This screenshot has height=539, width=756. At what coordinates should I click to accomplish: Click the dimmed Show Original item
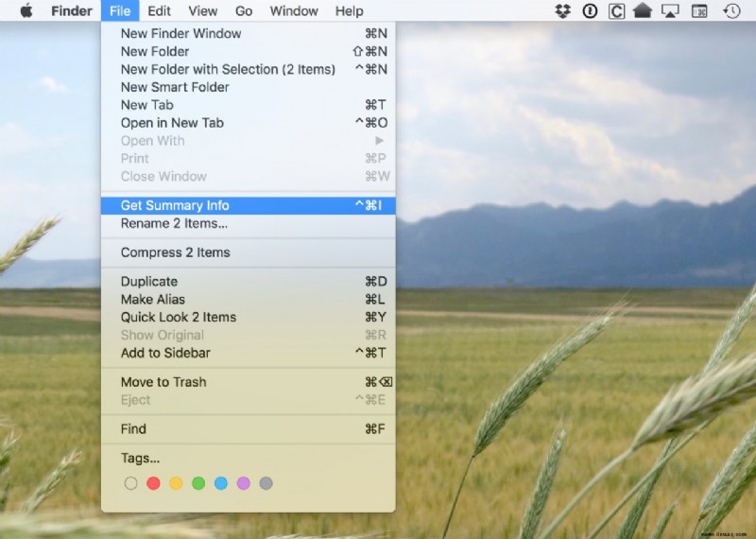pos(249,335)
